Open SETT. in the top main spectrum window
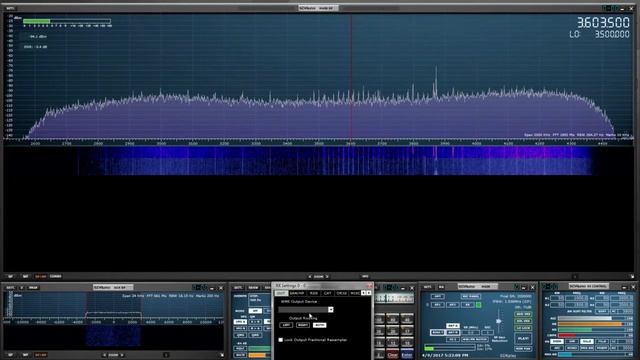The height and width of the screenshot is (360, 640). [10, 8]
